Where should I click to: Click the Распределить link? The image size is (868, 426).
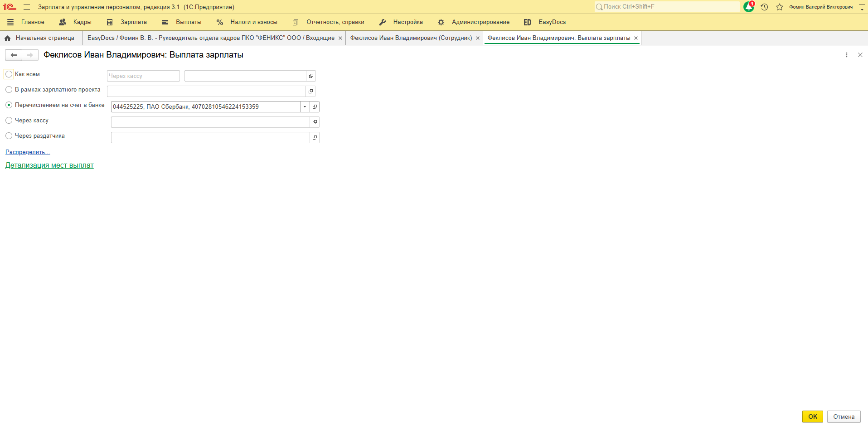pyautogui.click(x=28, y=152)
